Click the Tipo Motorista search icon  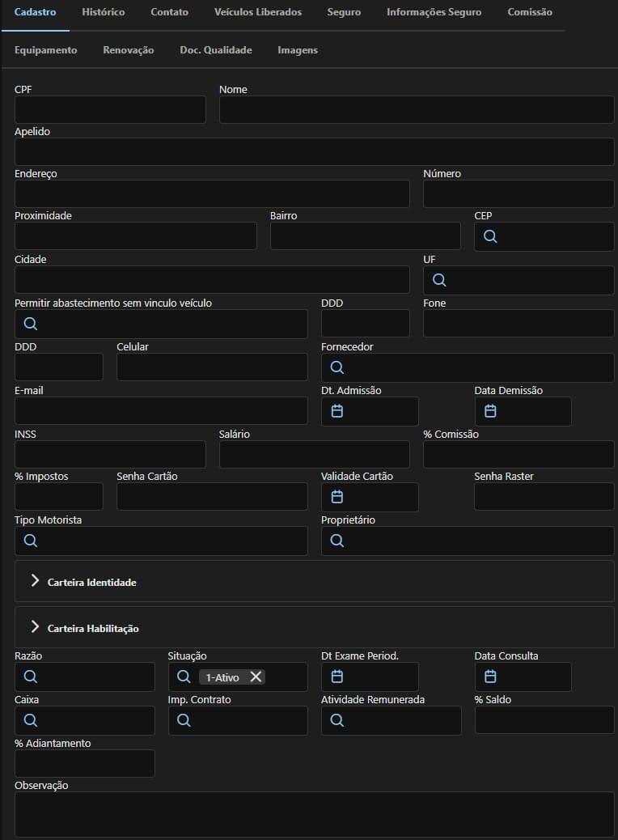click(31, 540)
